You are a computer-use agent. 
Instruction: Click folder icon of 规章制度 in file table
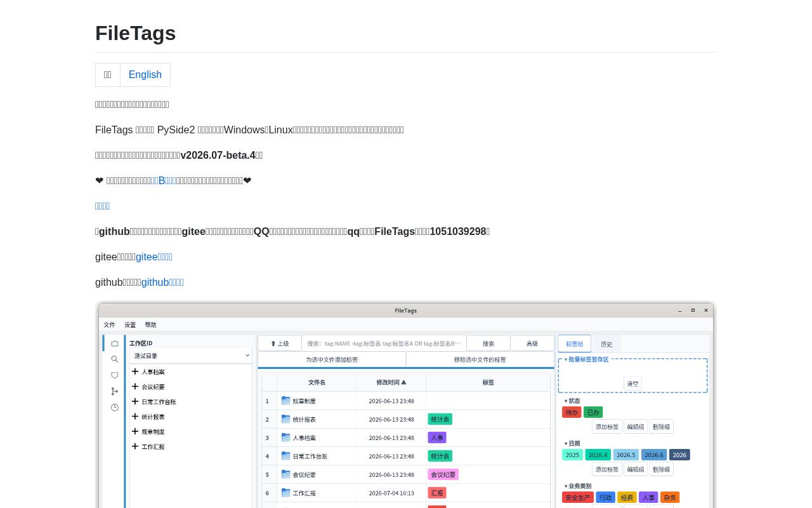click(285, 401)
